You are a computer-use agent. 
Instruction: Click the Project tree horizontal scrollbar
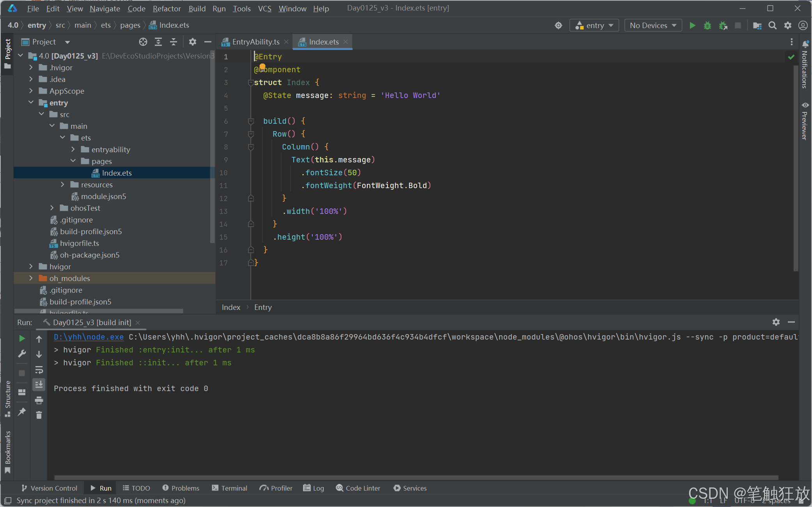(99, 311)
